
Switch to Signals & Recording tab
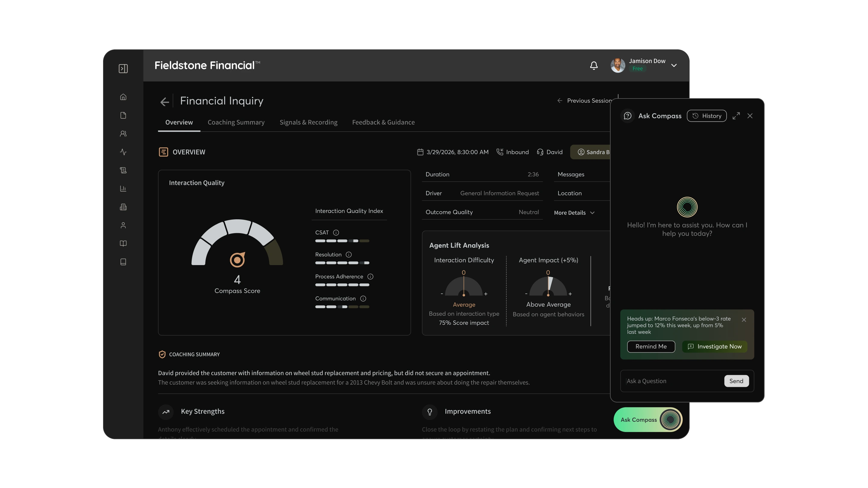[308, 122]
